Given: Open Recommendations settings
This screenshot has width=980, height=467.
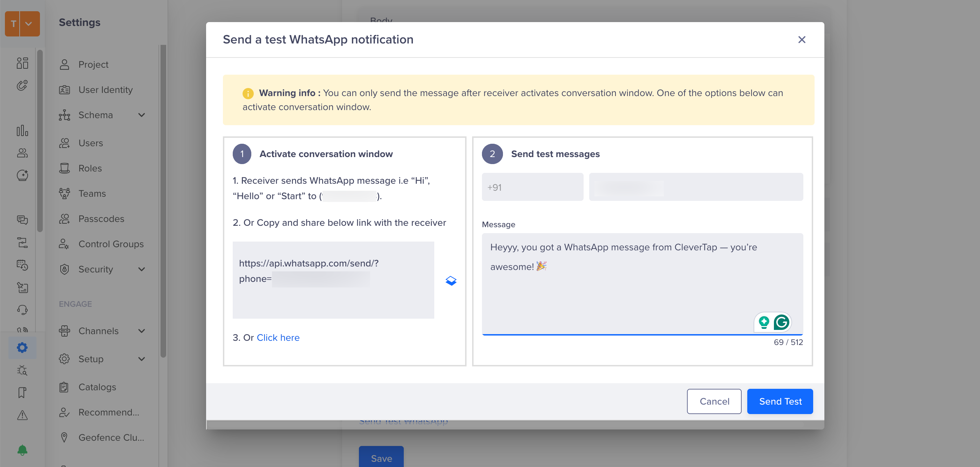Looking at the screenshot, I should (99, 412).
